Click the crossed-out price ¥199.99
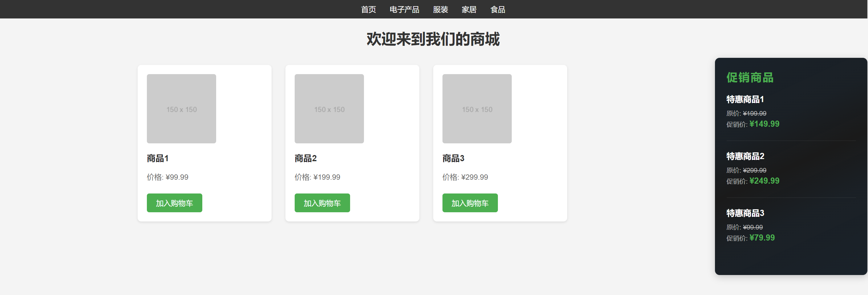Image resolution: width=868 pixels, height=295 pixels. pos(754,114)
